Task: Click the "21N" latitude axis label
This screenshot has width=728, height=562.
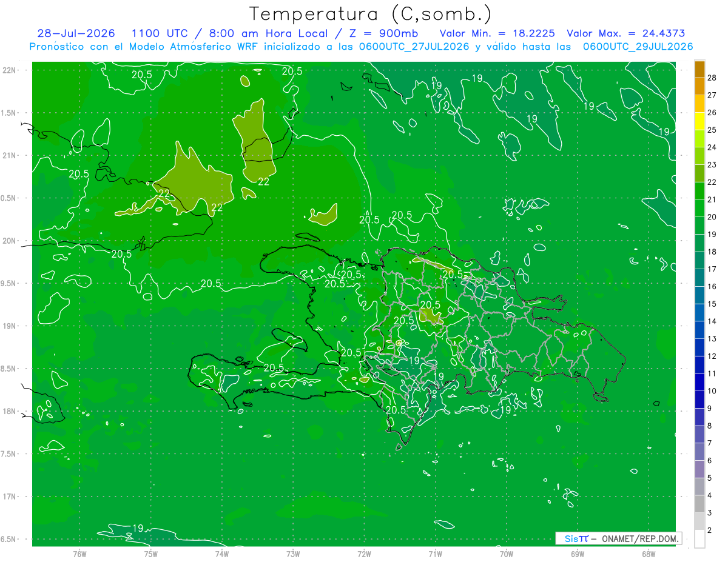Action: pyautogui.click(x=8, y=155)
